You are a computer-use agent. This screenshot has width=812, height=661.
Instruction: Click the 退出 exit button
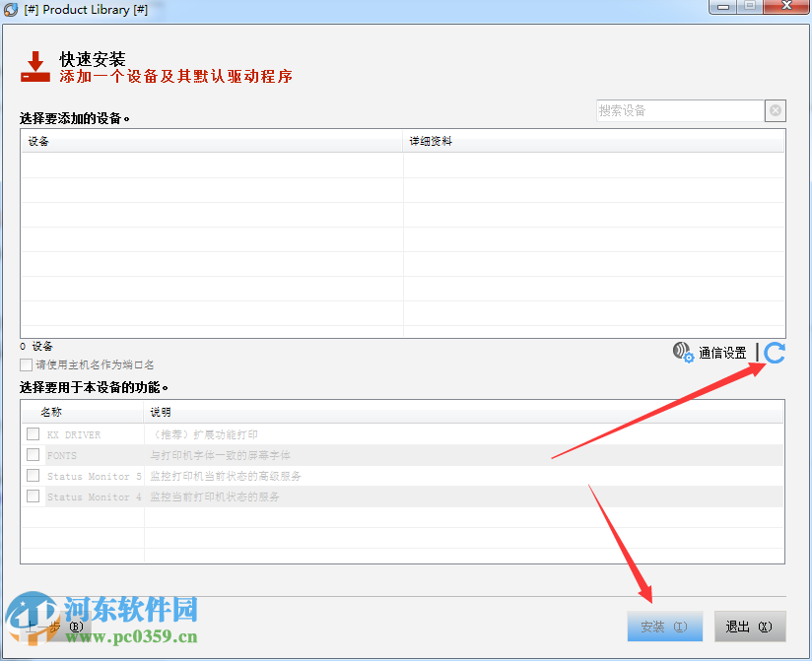tap(750, 626)
